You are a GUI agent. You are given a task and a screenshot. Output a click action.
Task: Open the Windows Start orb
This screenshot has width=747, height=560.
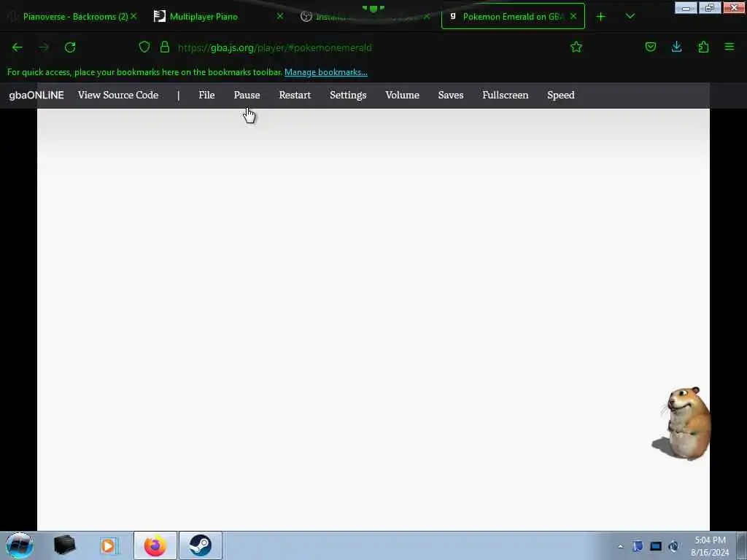(x=20, y=545)
